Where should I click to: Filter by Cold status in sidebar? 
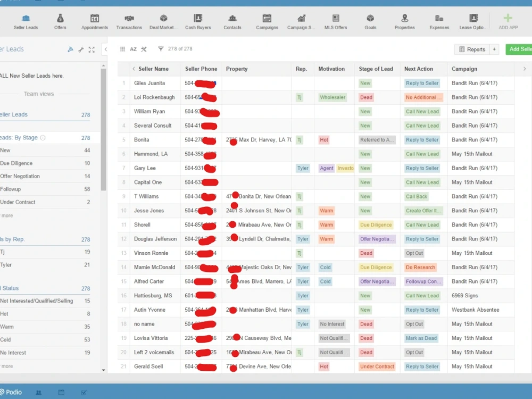45,339
